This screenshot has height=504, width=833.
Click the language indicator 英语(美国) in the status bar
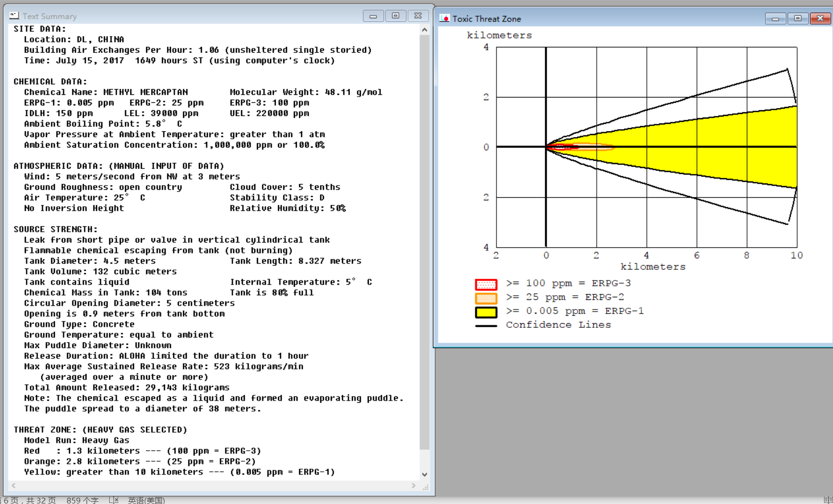146,500
